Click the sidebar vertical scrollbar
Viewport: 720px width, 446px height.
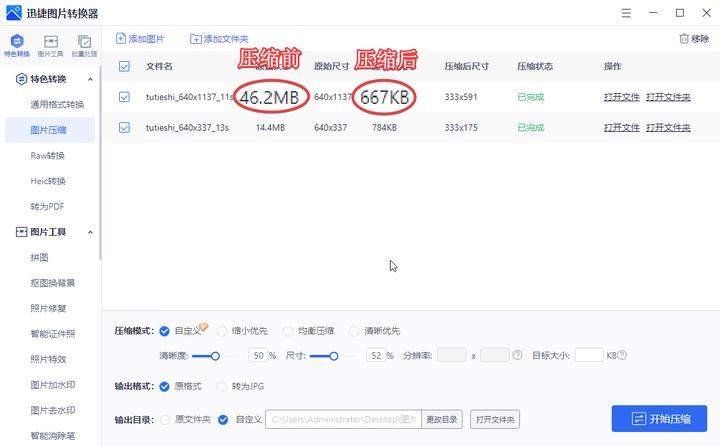point(100,161)
